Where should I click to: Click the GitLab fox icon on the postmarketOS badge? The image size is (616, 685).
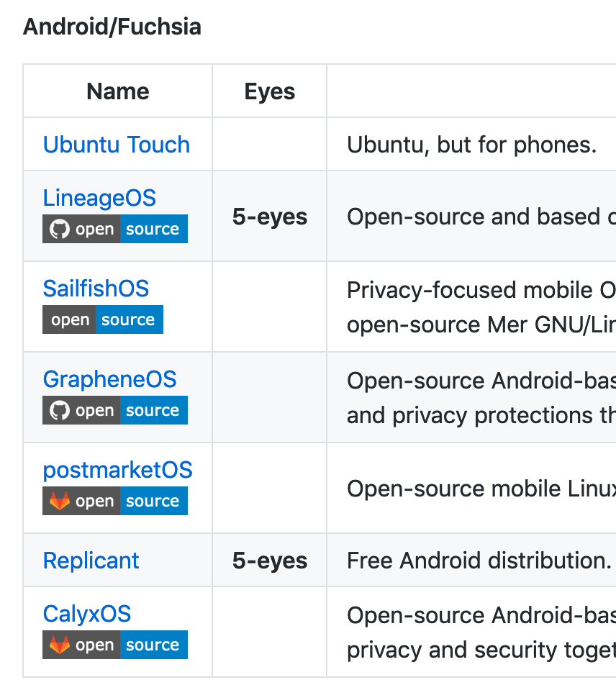60,501
